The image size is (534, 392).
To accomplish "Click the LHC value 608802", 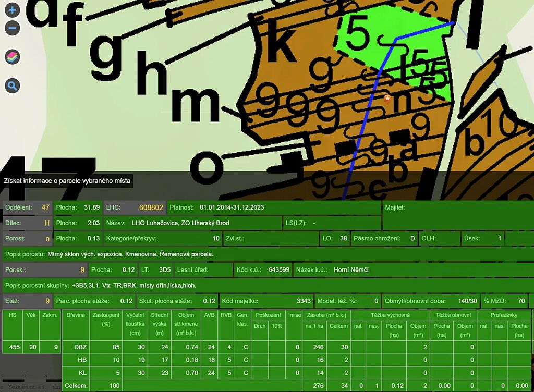I will [151, 207].
